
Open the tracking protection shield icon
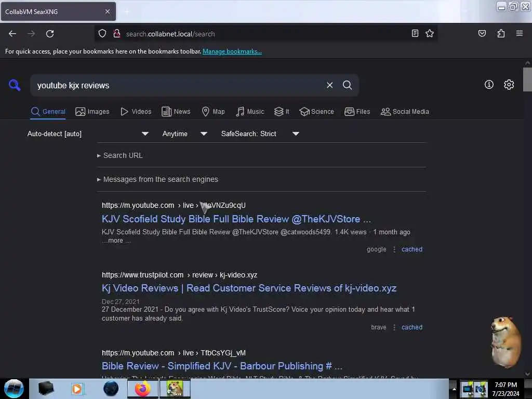coord(102,34)
